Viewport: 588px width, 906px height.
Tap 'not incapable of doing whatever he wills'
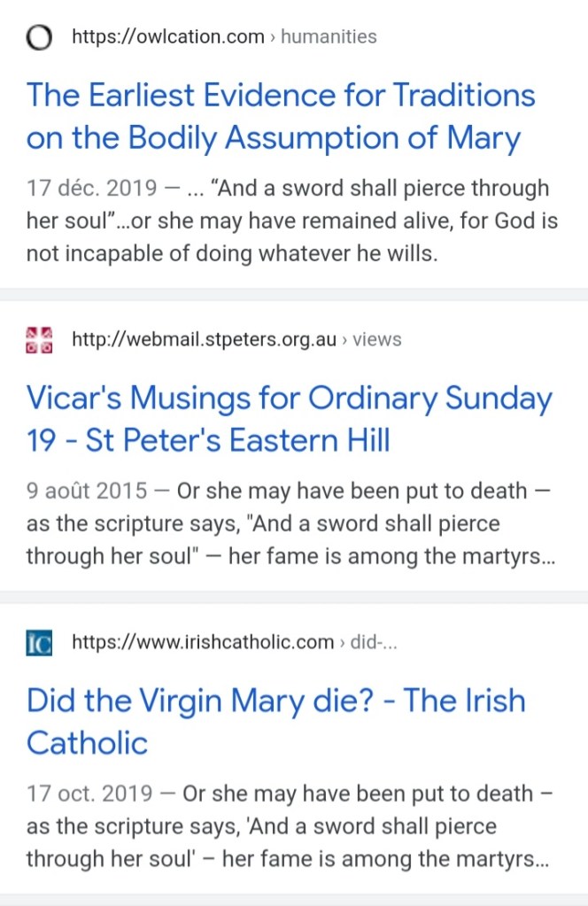click(231, 252)
